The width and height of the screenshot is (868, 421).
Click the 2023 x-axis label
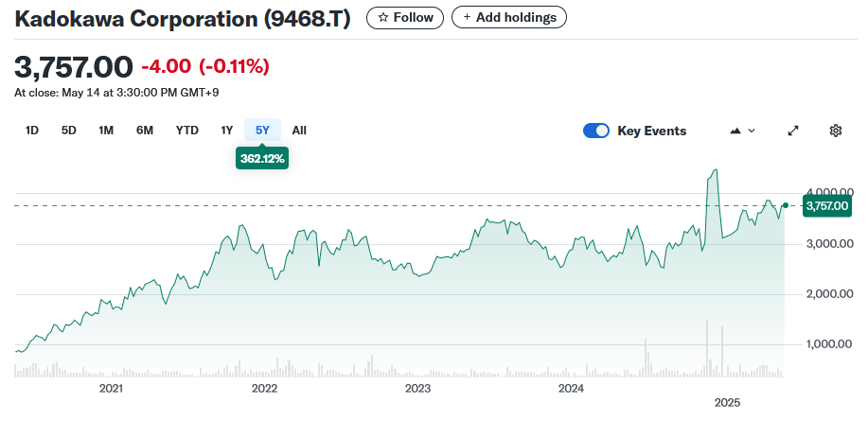click(417, 389)
